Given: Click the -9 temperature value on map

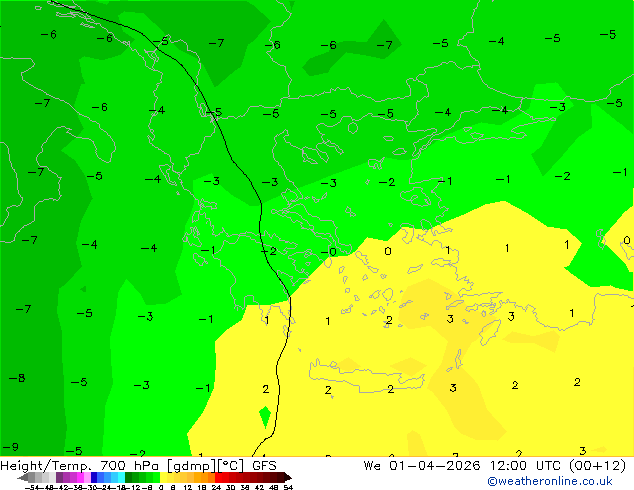Looking at the screenshot, I should pos(11,447).
